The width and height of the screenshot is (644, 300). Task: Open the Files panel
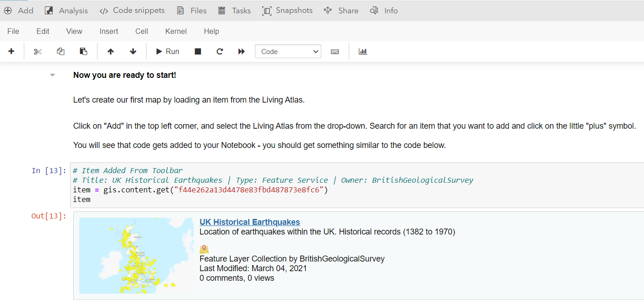pyautogui.click(x=192, y=11)
